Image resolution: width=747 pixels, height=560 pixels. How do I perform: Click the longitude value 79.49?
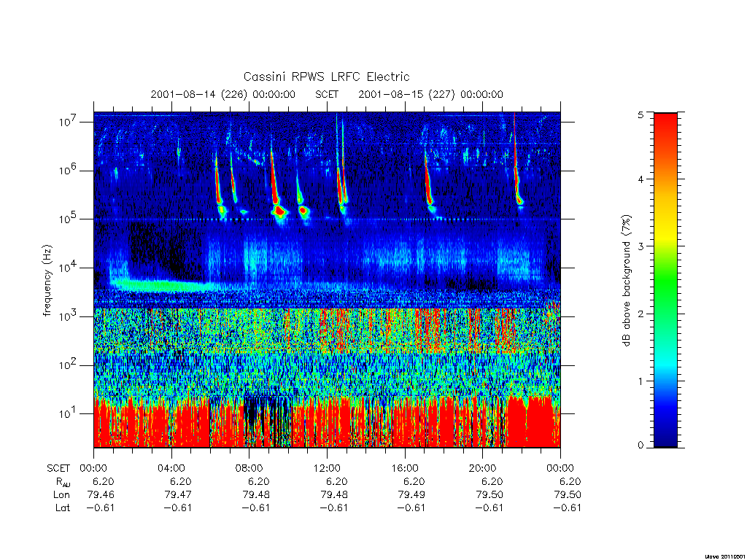click(411, 495)
